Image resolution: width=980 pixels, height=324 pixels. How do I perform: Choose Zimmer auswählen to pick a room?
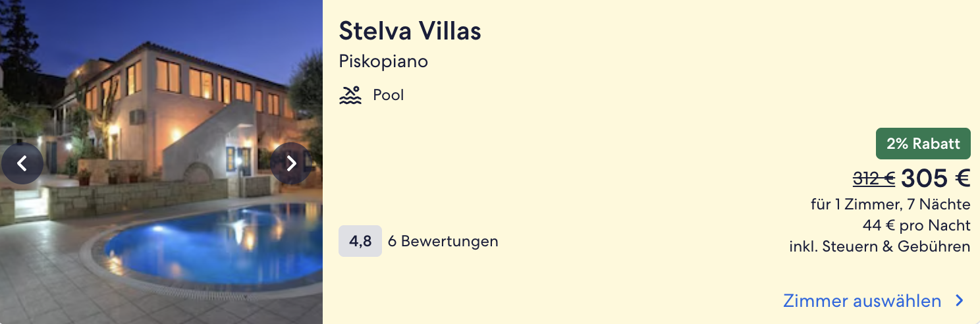pyautogui.click(x=862, y=301)
